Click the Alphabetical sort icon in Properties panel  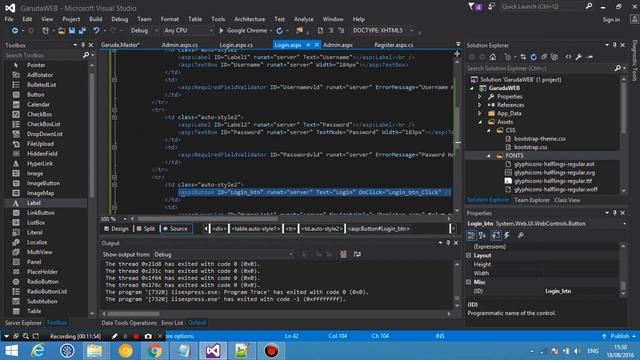pos(482,235)
